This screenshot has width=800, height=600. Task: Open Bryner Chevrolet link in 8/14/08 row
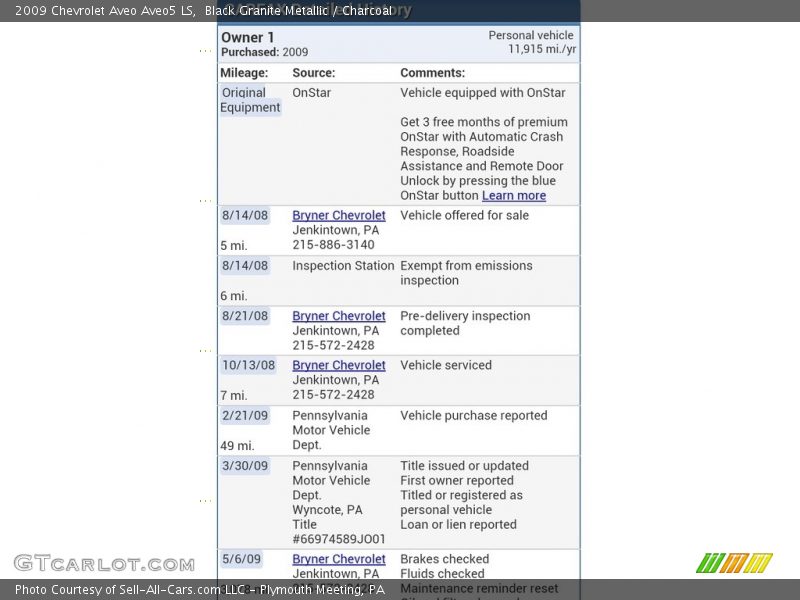[339, 215]
